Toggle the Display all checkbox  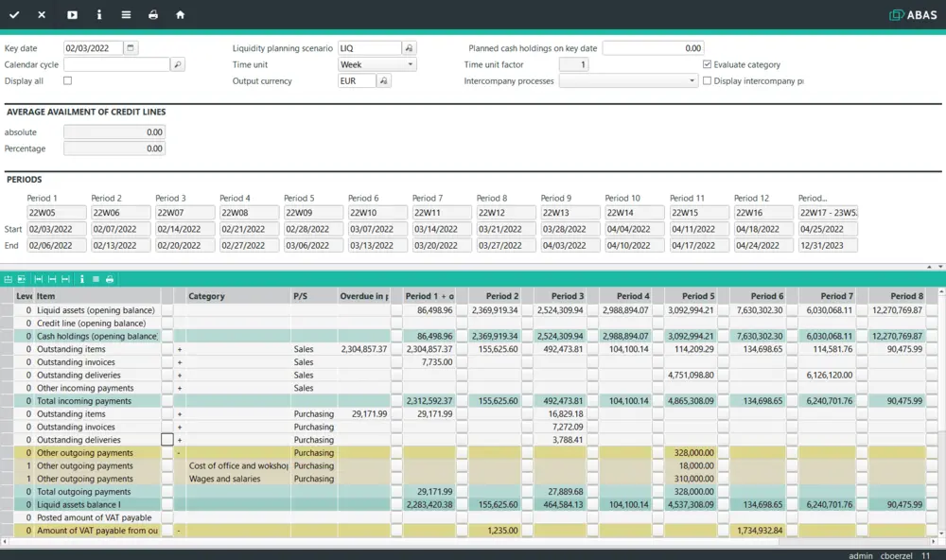pos(67,80)
